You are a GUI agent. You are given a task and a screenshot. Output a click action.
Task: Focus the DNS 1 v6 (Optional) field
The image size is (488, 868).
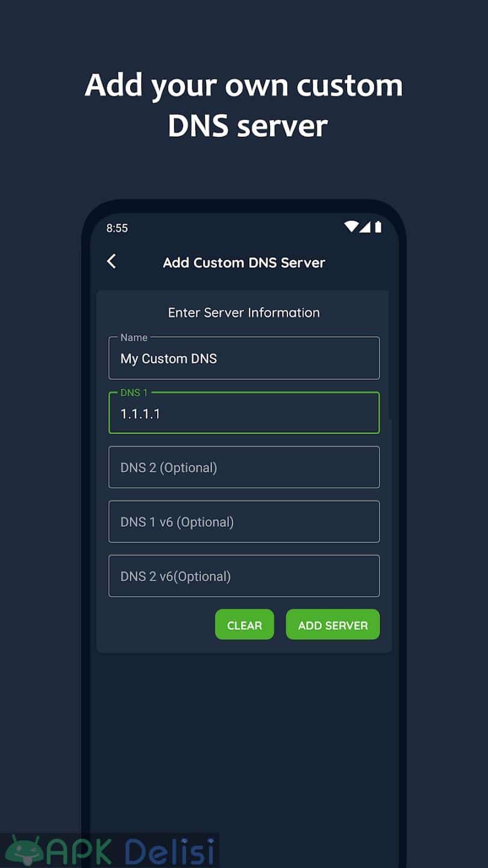[244, 521]
